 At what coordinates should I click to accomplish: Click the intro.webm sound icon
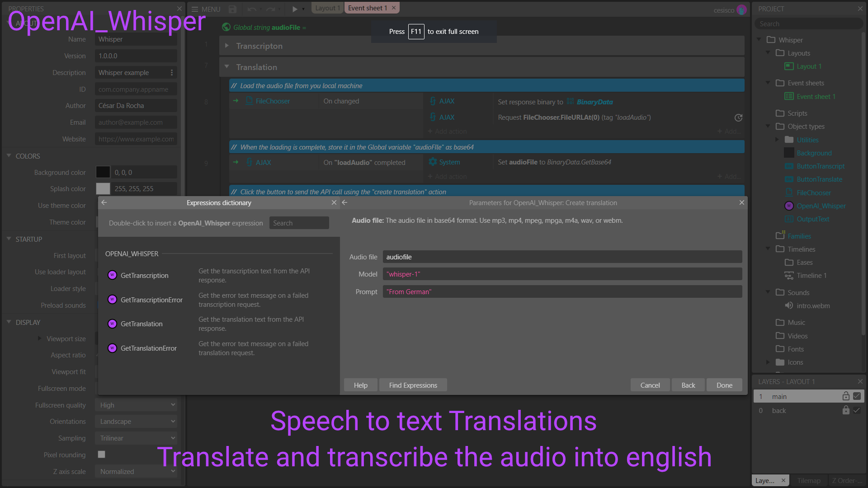[x=789, y=306]
